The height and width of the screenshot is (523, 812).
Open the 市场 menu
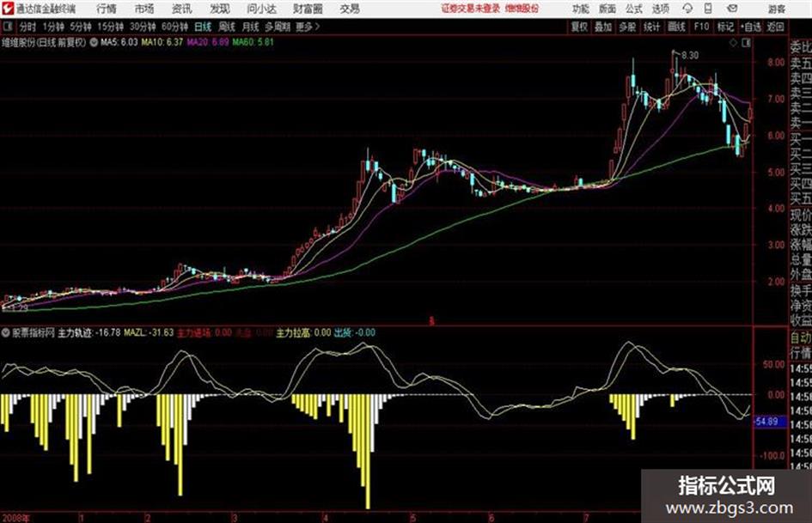tap(144, 9)
